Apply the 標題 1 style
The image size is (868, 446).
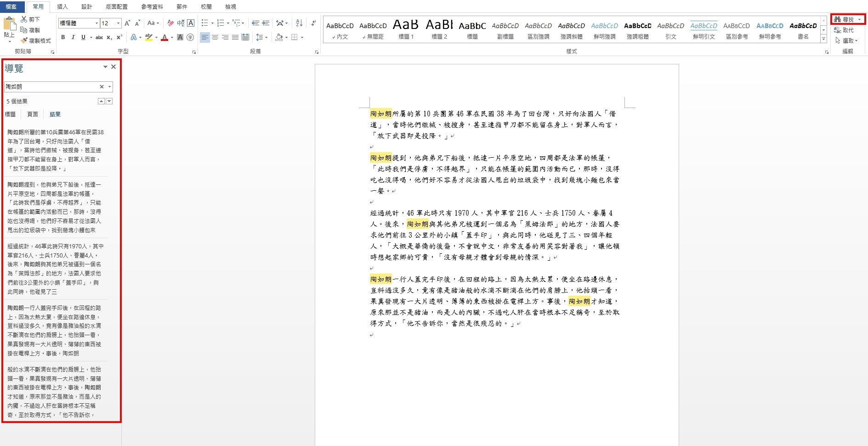pyautogui.click(x=406, y=29)
